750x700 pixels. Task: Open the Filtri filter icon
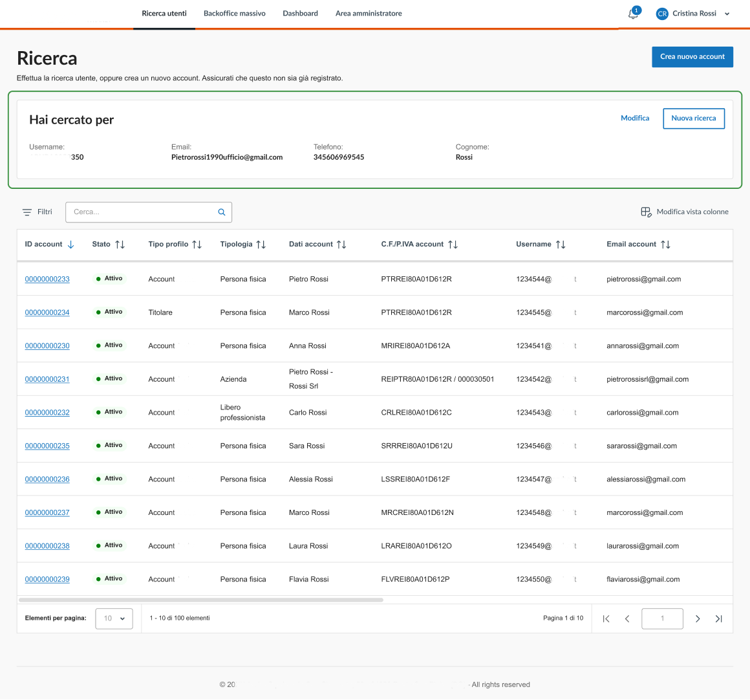27,212
